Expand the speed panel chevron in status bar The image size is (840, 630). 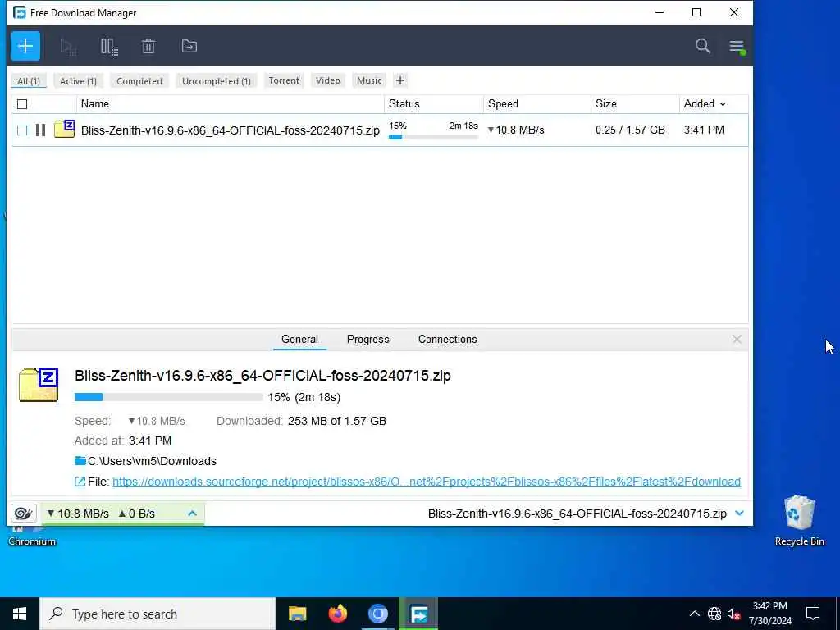pyautogui.click(x=192, y=514)
